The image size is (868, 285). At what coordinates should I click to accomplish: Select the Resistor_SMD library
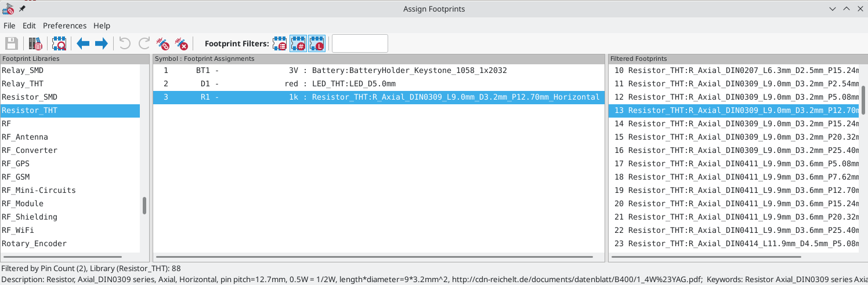(x=70, y=97)
